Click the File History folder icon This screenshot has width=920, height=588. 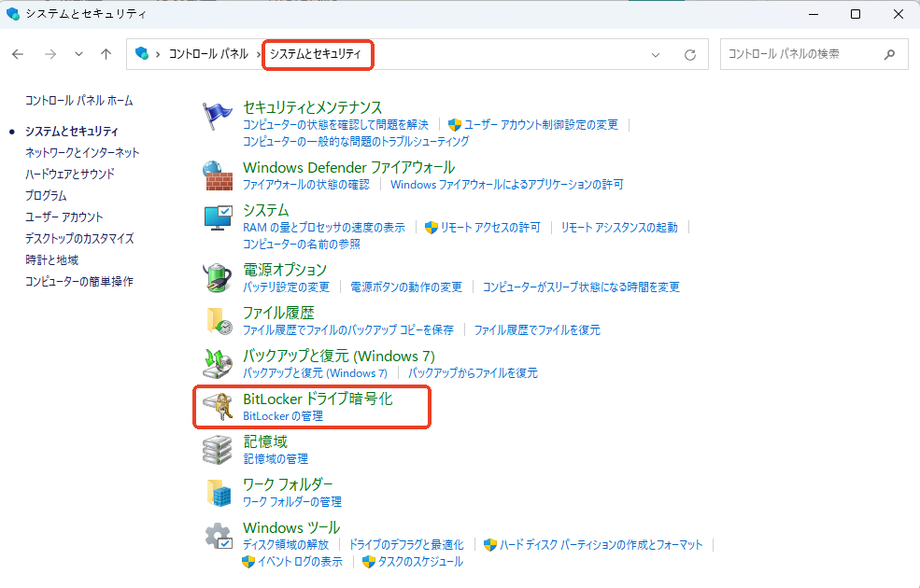click(x=218, y=320)
